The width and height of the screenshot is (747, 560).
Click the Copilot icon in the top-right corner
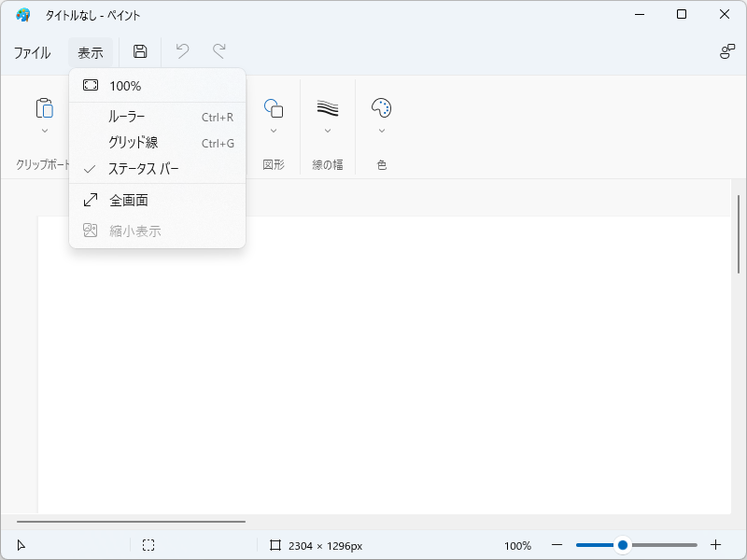click(x=726, y=52)
